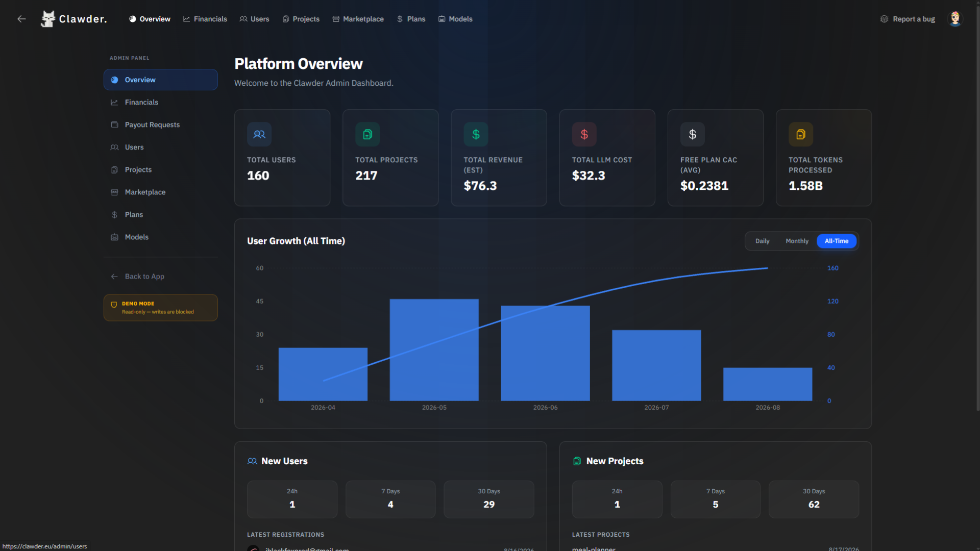This screenshot has width=980, height=551.
Task: Open Projects in the top navigation
Action: [301, 19]
